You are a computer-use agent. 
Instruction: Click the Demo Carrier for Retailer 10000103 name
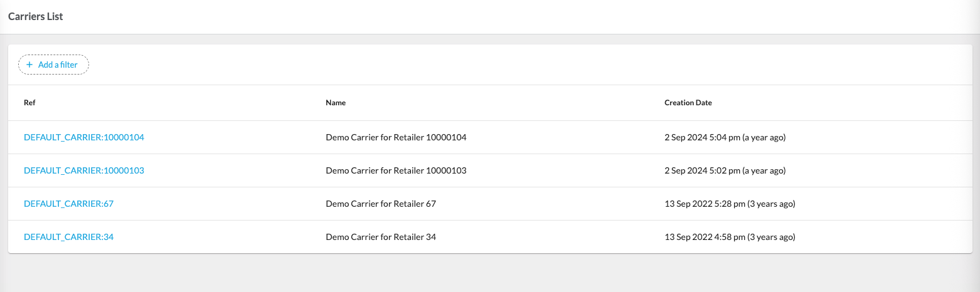[396, 170]
